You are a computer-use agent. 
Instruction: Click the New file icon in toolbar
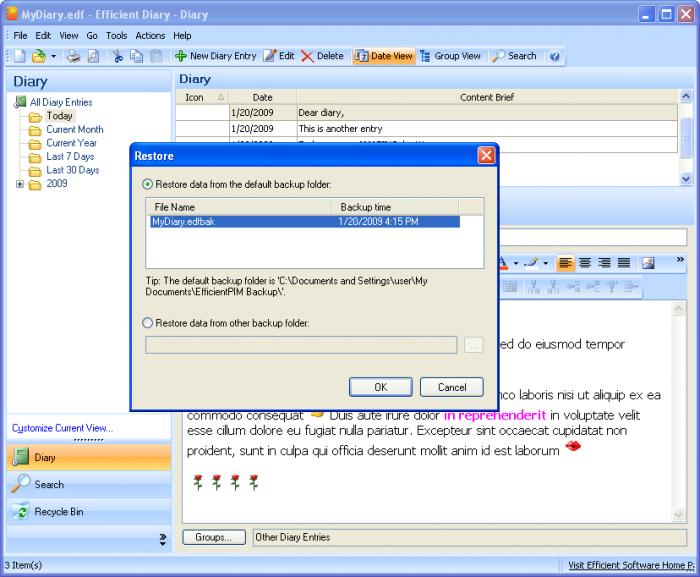point(20,56)
